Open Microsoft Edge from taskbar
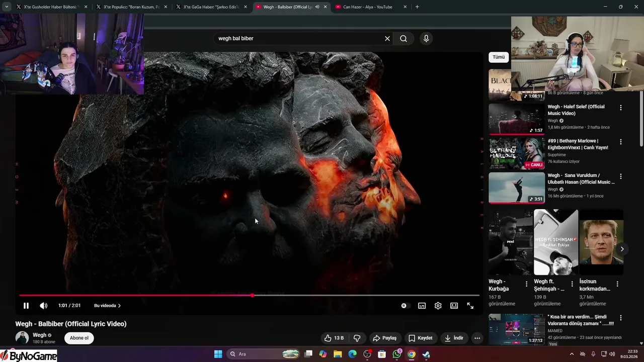 [x=352, y=354]
